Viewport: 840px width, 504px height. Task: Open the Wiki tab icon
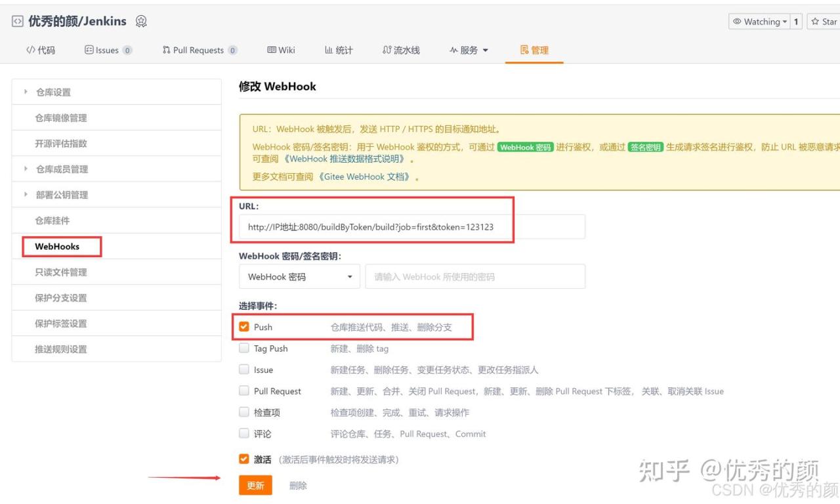click(272, 50)
